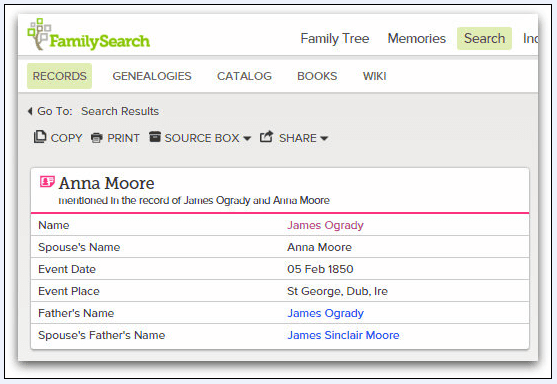Switch to the Genealogies tab
The height and width of the screenshot is (384, 557).
[152, 76]
